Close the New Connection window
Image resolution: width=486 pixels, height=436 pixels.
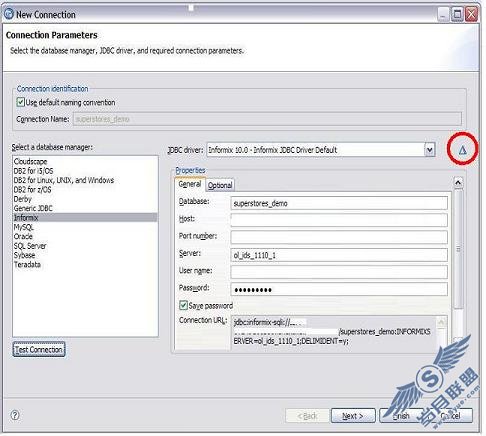point(471,14)
